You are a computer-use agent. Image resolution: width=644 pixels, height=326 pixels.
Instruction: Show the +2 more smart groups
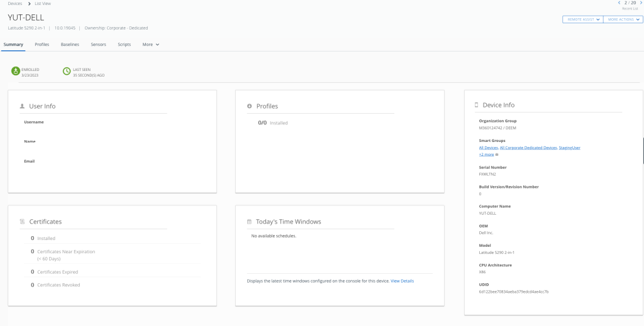[487, 154]
